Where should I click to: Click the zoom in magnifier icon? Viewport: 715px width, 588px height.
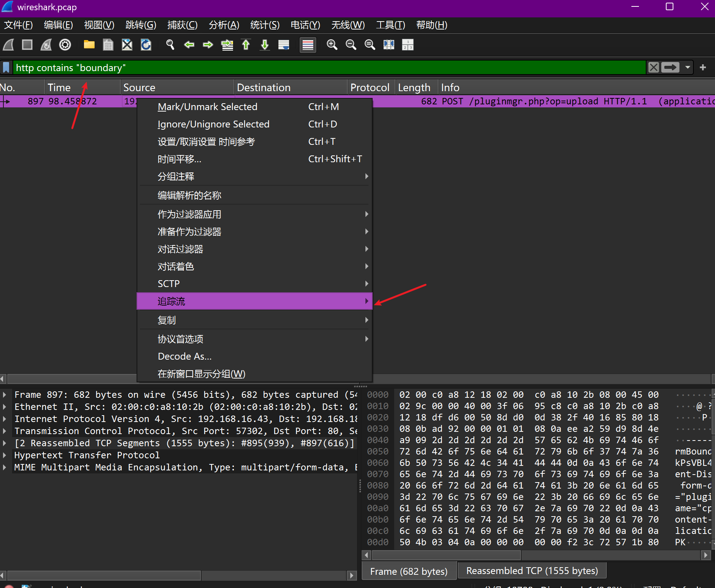332,45
